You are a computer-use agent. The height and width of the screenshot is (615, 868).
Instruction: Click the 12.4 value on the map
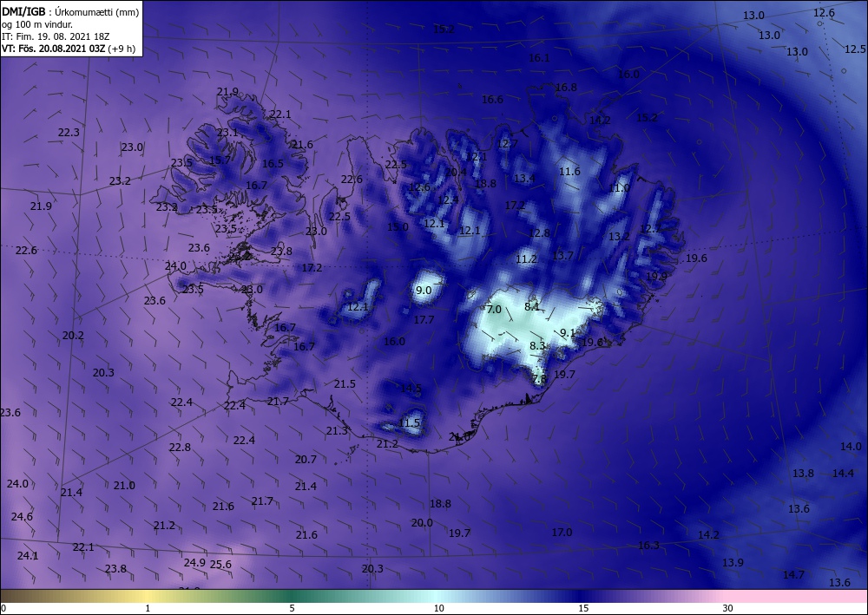448,200
